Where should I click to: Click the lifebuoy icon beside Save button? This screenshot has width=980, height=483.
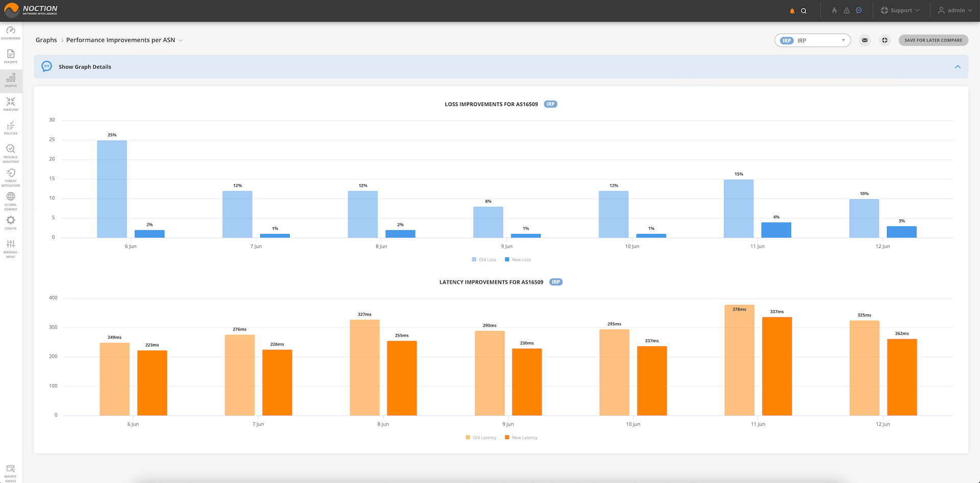coord(885,40)
